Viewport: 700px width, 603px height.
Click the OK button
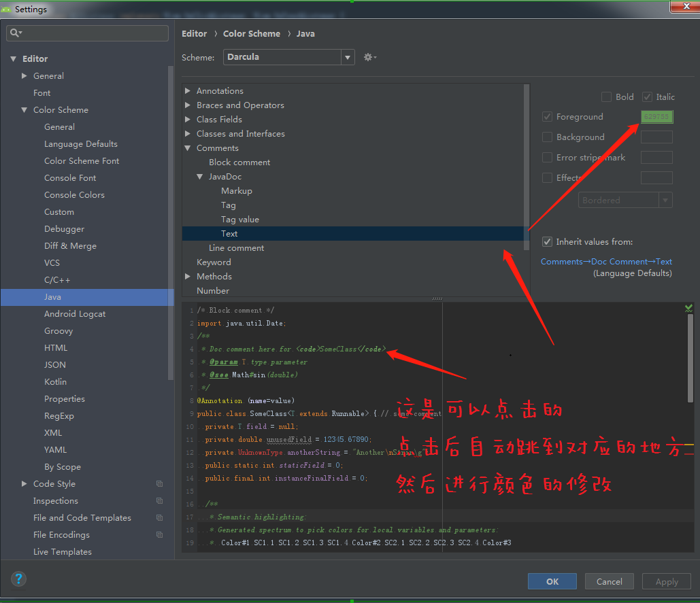pyautogui.click(x=552, y=581)
